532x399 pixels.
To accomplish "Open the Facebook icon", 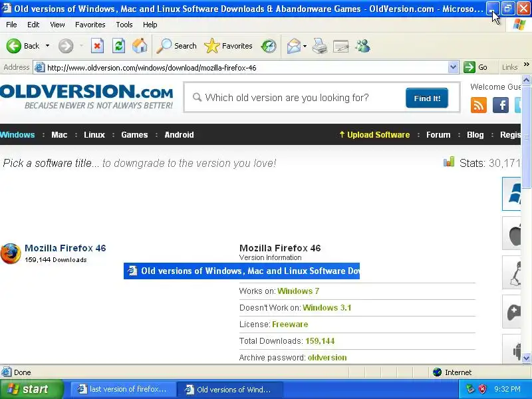I will [x=501, y=105].
